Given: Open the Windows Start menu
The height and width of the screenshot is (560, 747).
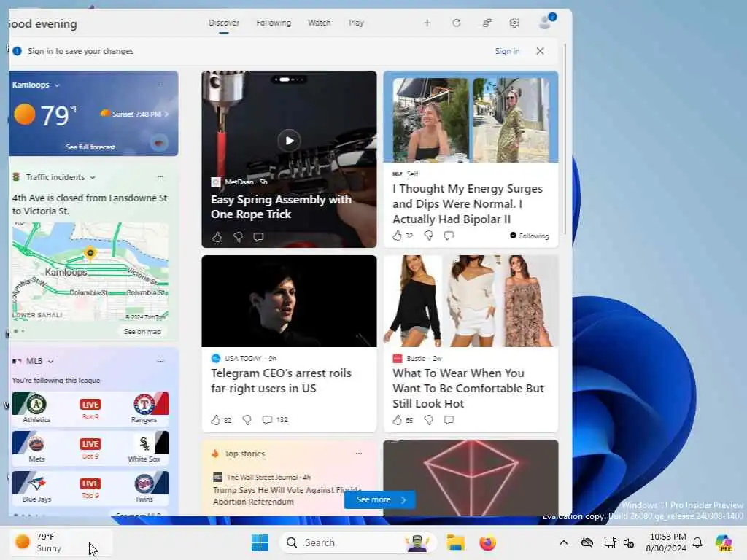Looking at the screenshot, I should pyautogui.click(x=260, y=542).
